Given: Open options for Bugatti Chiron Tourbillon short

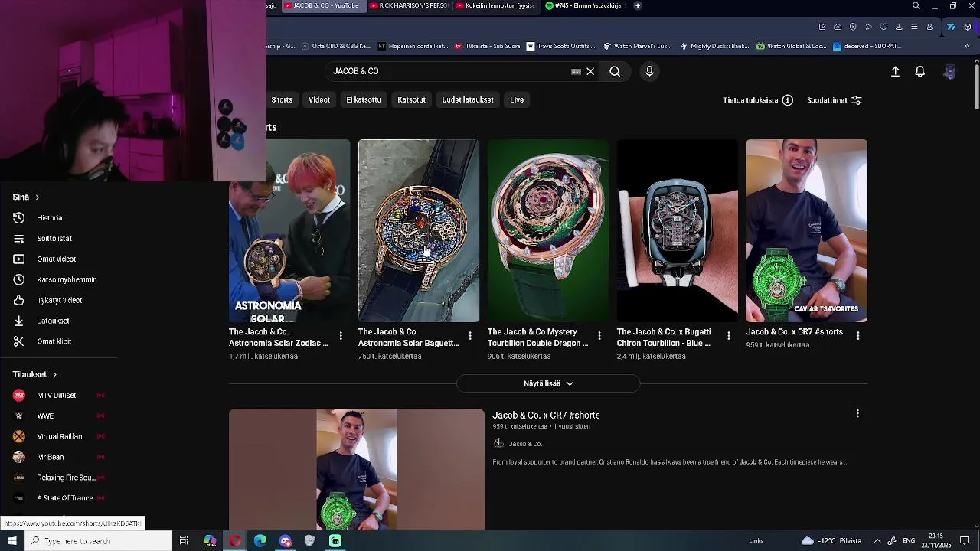Looking at the screenshot, I should pyautogui.click(x=729, y=336).
